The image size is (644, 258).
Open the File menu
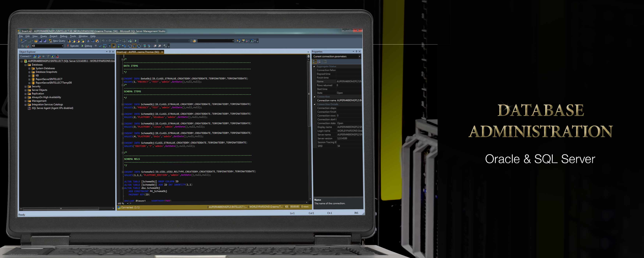(x=21, y=36)
